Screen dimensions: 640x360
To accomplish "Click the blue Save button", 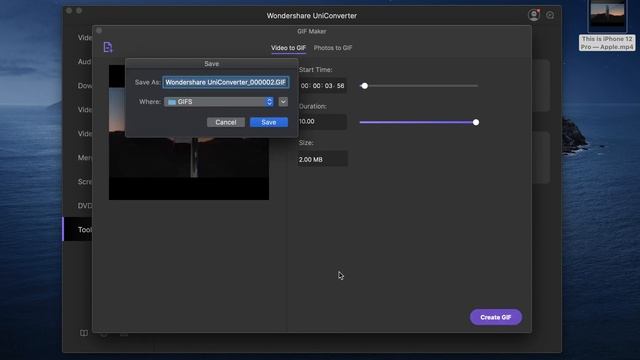I will [269, 122].
